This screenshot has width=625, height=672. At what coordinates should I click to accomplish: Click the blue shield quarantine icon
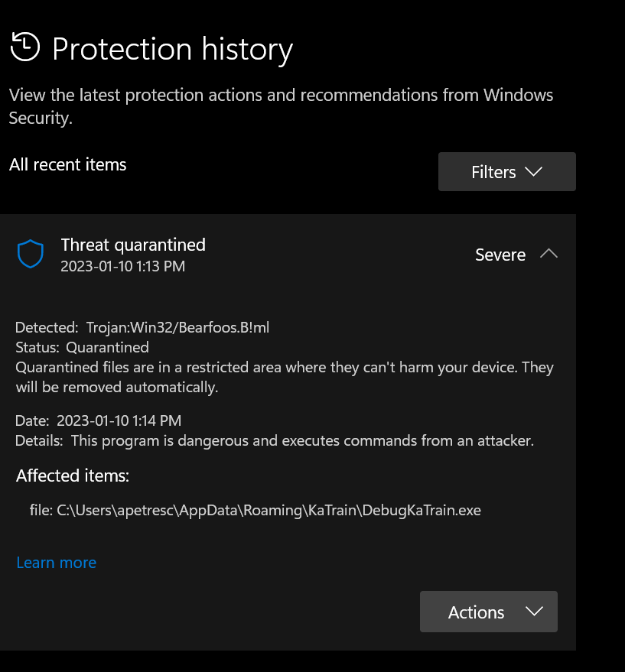(x=31, y=254)
